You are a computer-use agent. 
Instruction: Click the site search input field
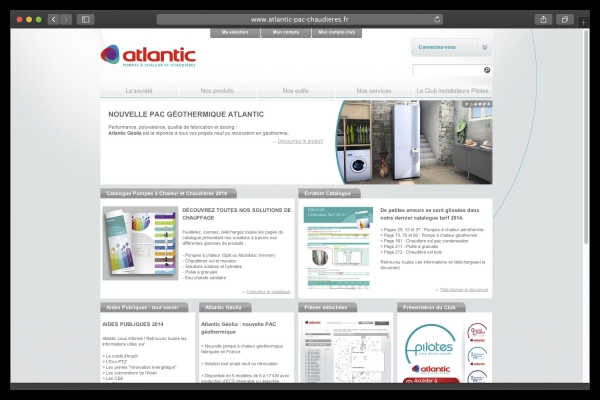tap(446, 71)
